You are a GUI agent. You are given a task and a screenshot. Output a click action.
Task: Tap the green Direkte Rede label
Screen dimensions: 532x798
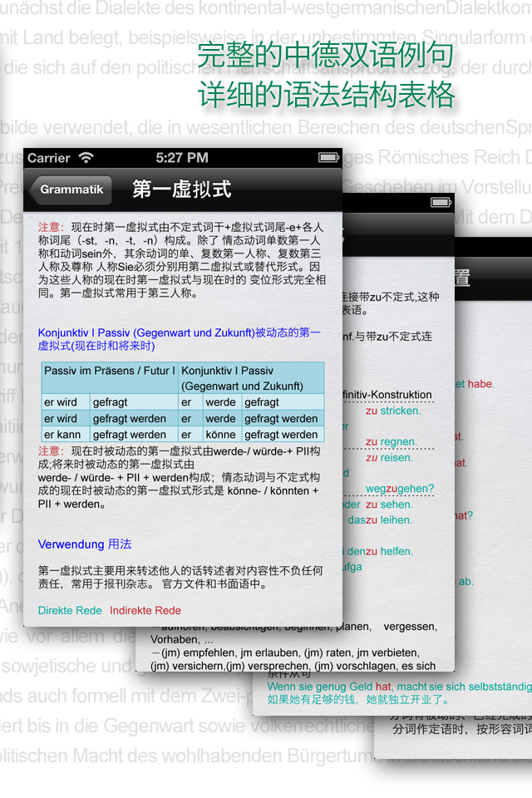tap(71, 610)
